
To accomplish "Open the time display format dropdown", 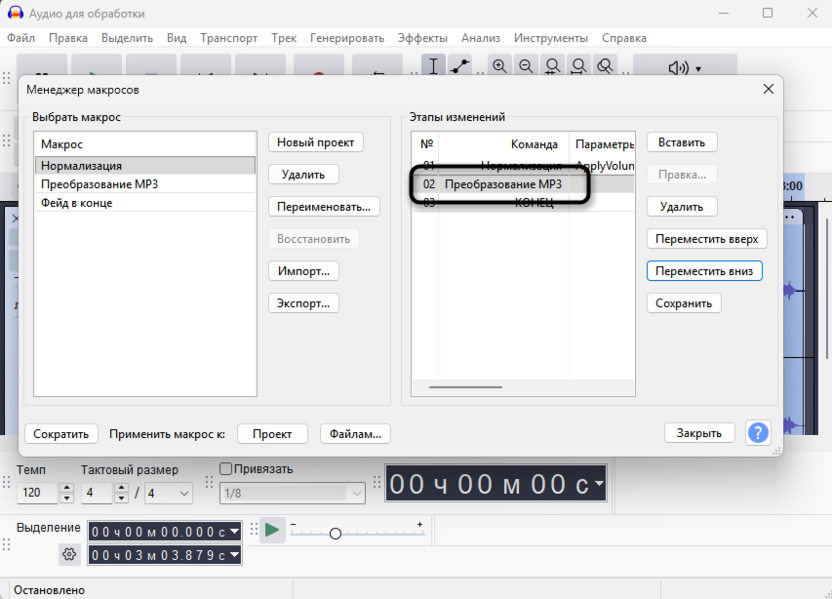I will pos(598,484).
